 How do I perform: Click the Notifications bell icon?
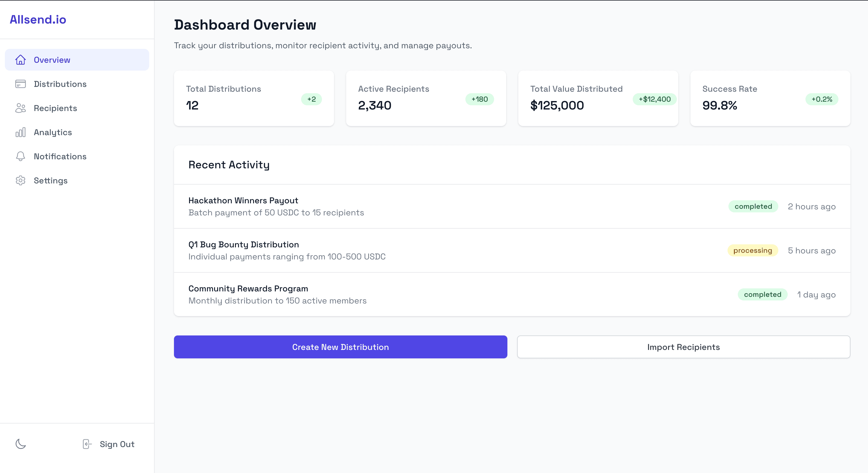click(20, 156)
